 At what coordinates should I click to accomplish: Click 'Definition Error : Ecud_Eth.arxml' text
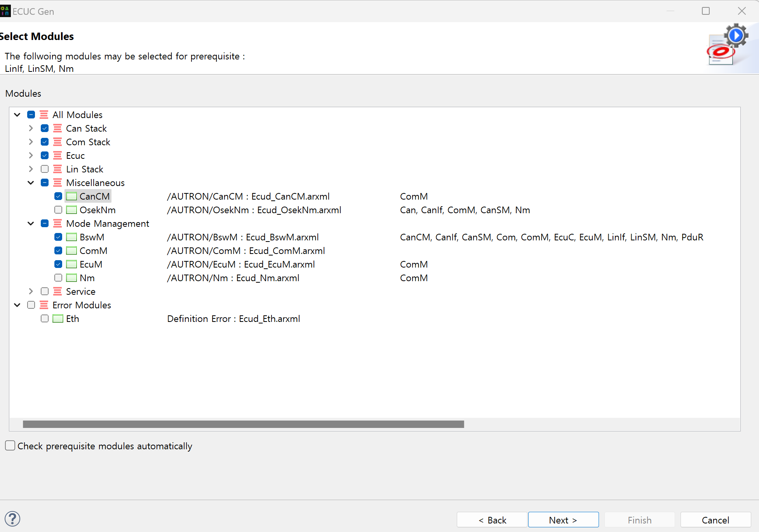233,318
